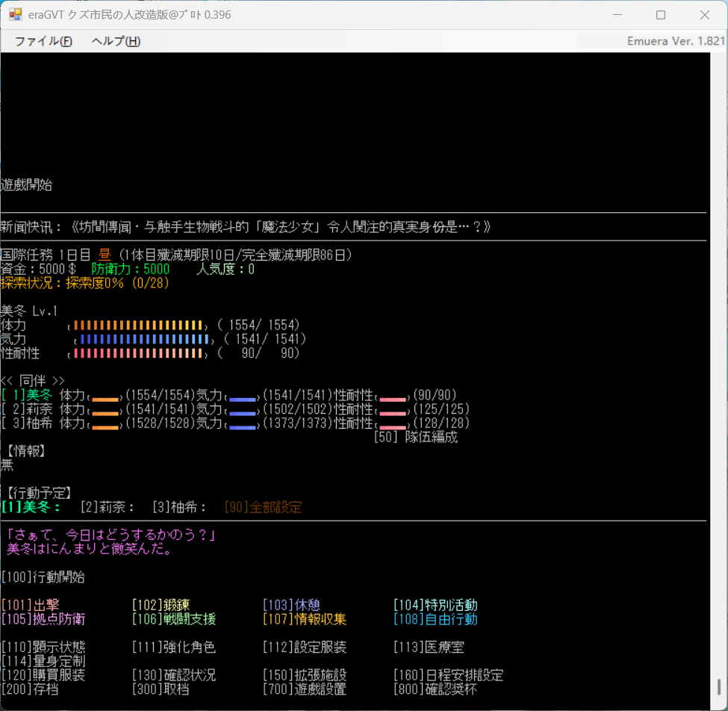Select [105]拠点防衛 option
This screenshot has width=728, height=711.
pyautogui.click(x=43, y=619)
